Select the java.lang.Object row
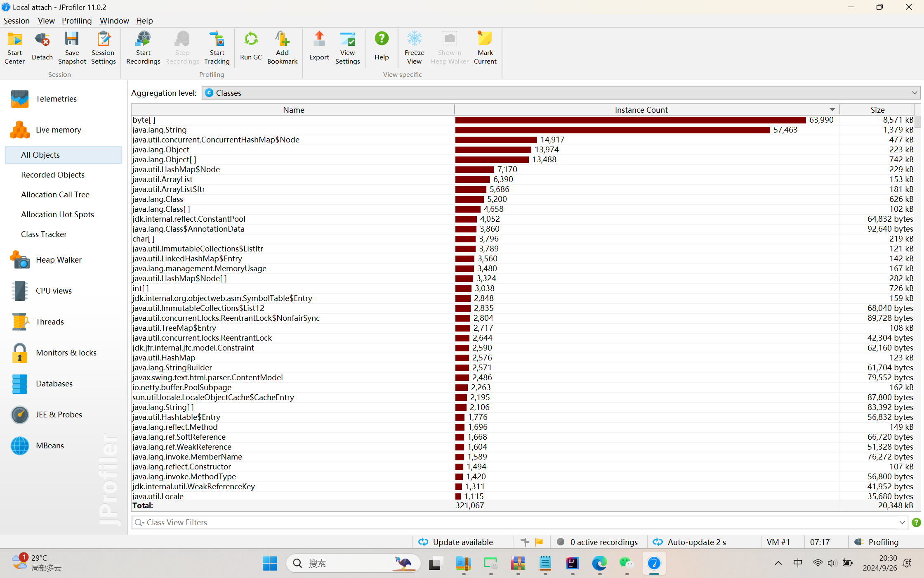 tap(523, 149)
